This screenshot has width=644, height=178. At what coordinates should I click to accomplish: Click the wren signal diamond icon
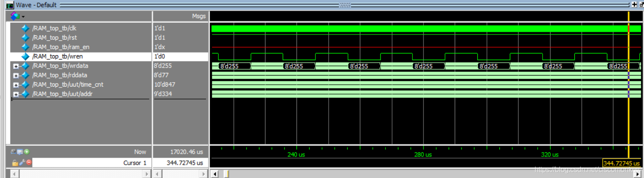point(25,57)
